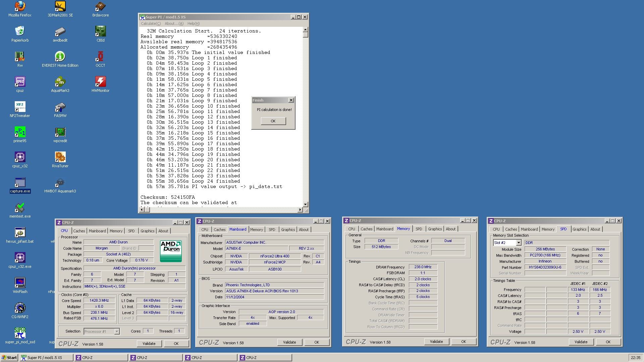Switch to Super PI taskbar button
The image size is (644, 362).
click(46, 358)
